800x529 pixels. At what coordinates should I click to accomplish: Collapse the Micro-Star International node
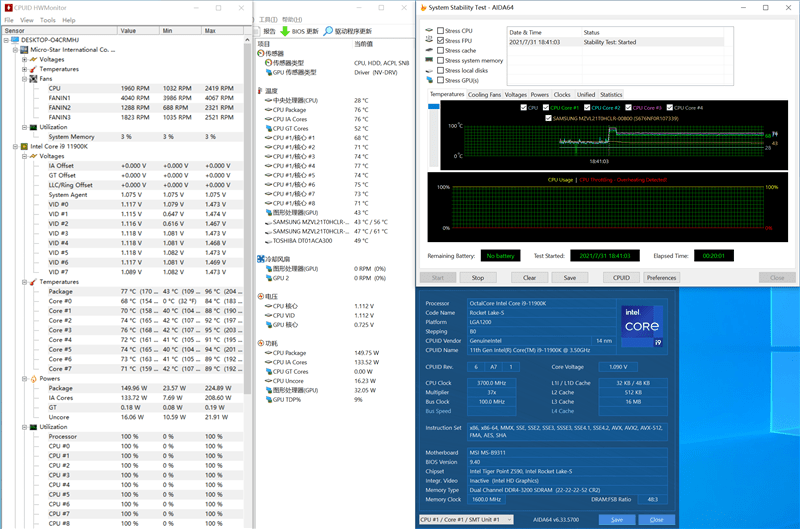coord(15,49)
